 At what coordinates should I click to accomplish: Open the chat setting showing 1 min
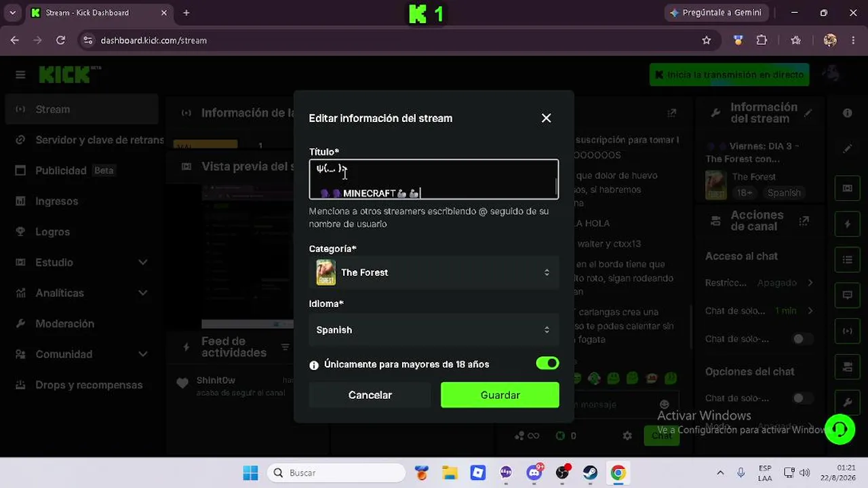(759, 310)
